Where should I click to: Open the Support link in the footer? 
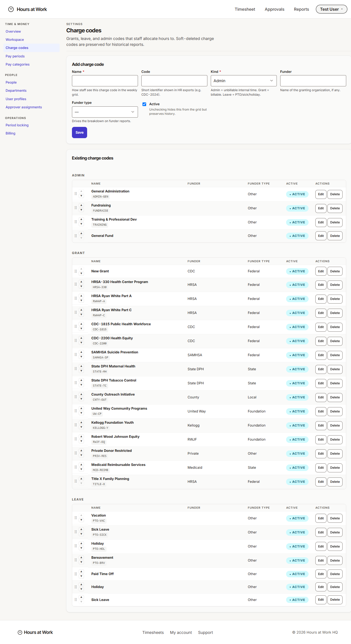point(205,632)
